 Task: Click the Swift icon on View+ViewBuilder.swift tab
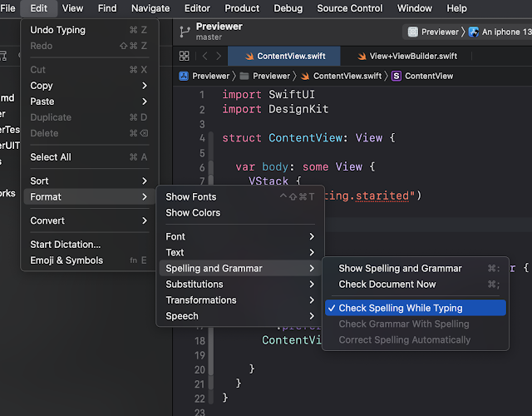362,56
